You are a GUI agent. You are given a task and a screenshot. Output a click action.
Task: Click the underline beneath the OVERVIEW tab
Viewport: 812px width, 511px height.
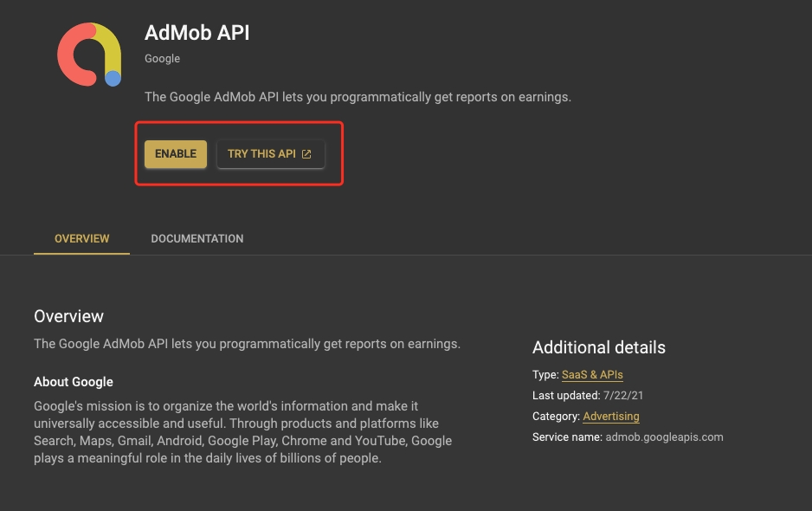tap(81, 254)
